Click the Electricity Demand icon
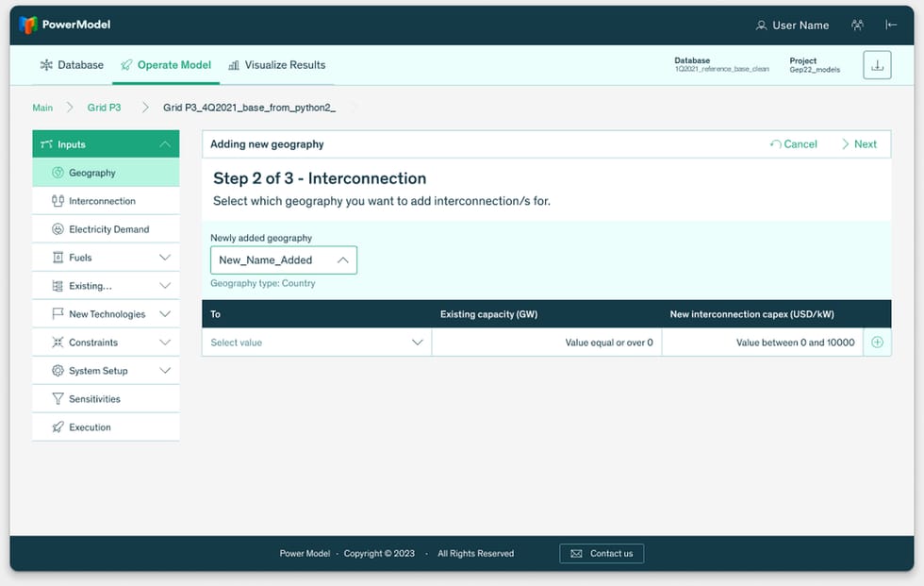 click(x=58, y=229)
